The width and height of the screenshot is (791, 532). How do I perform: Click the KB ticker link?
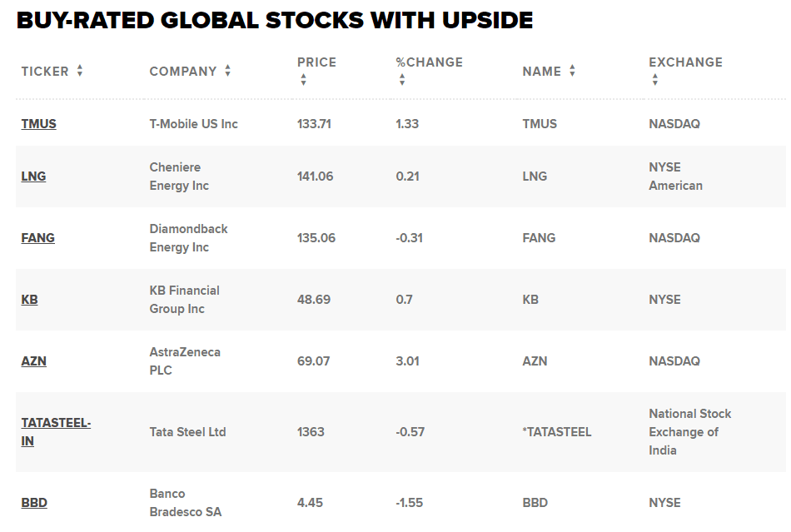point(30,300)
